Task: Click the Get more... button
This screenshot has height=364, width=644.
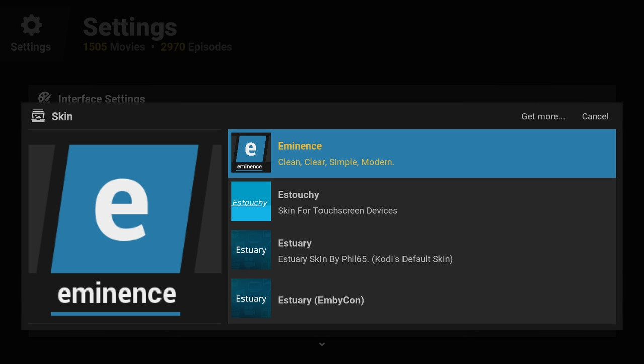Action: pos(543,116)
